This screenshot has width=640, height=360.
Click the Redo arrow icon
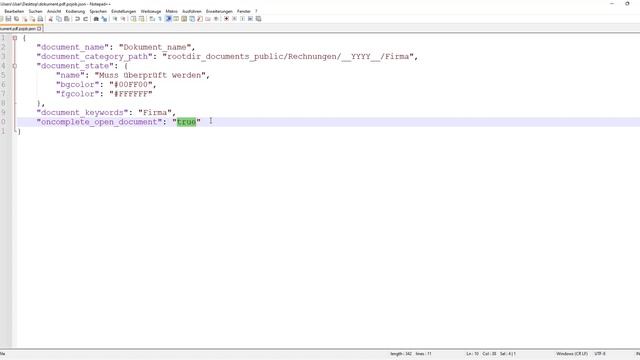pos(85,19)
